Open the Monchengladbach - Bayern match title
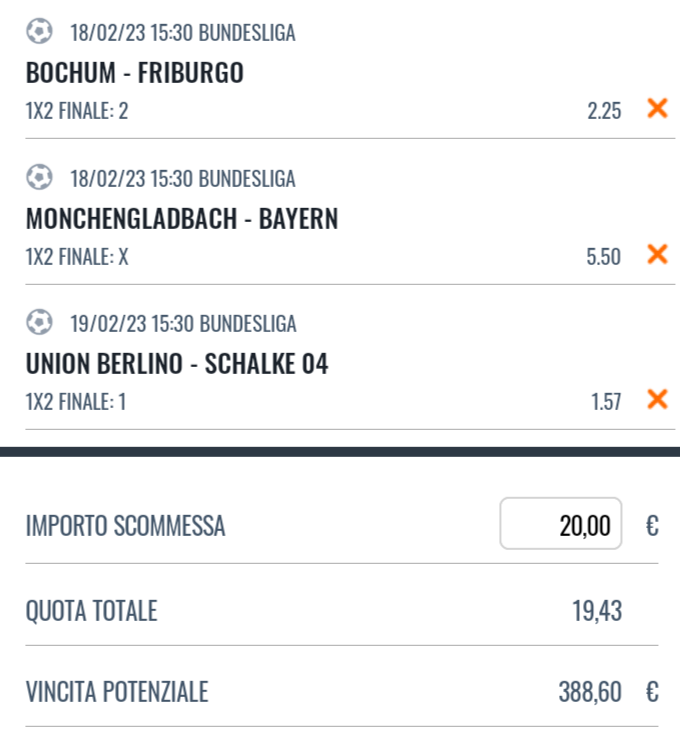This screenshot has width=680, height=738. pos(182,219)
